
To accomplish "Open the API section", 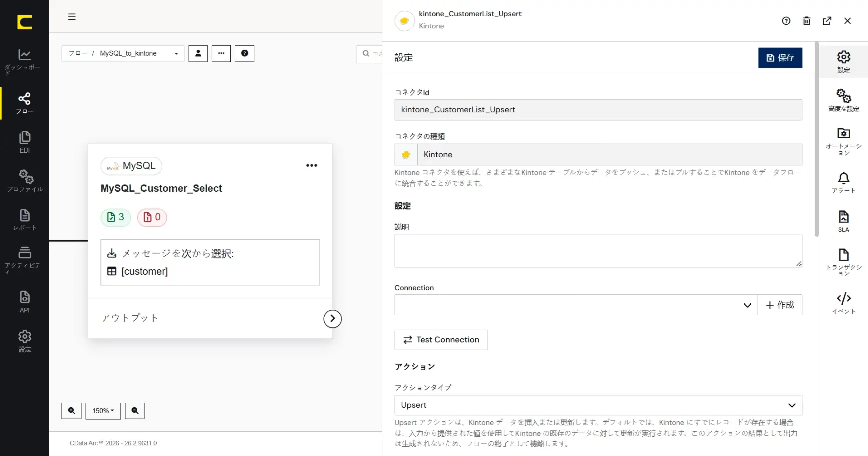I will coord(24,301).
